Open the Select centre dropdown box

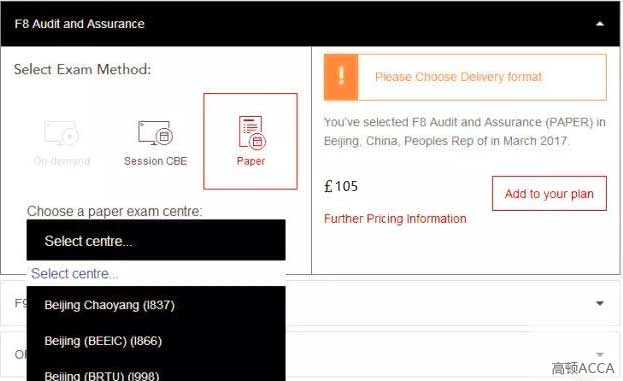point(156,240)
